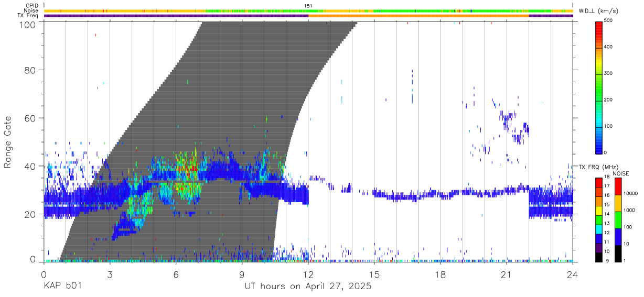644x297 pixels.
Task: Click the 21 hour tick label
Action: point(507,275)
